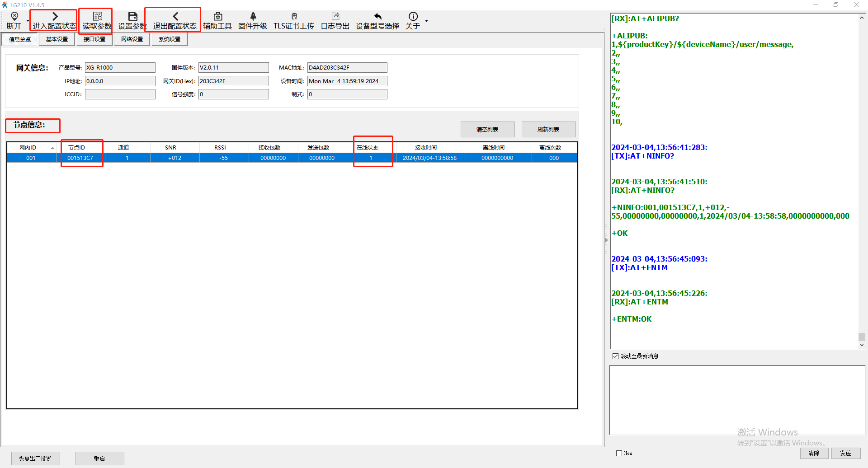This screenshot has height=468, width=868.
Task: Switch to 网络设置 tab
Action: [x=132, y=39]
